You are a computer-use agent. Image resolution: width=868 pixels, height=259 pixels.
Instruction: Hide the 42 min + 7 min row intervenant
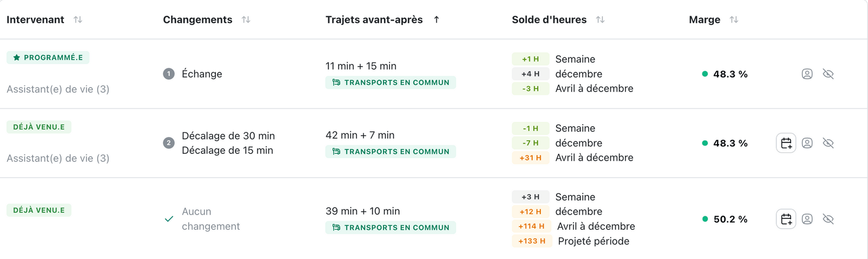[828, 143]
